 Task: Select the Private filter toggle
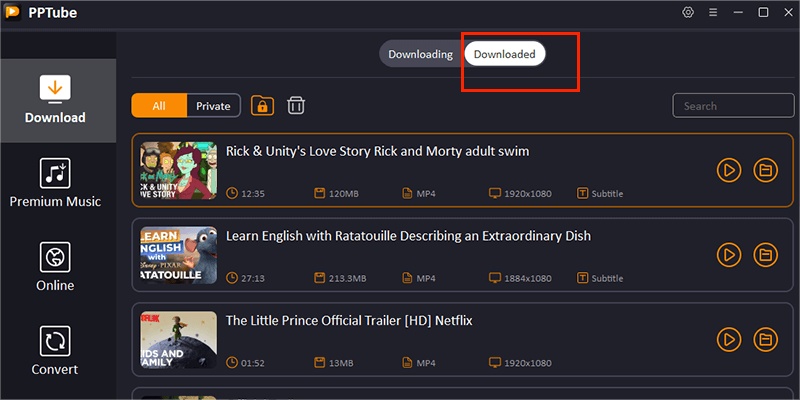[x=213, y=106]
